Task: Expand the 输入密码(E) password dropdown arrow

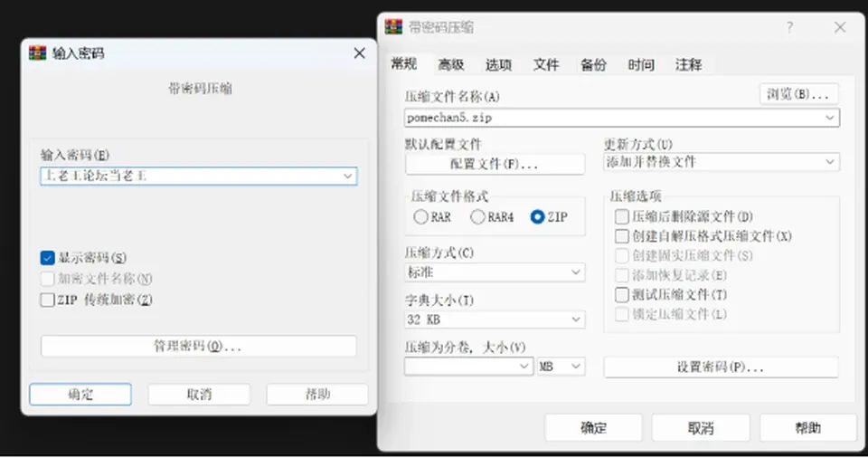Action: [x=347, y=177]
